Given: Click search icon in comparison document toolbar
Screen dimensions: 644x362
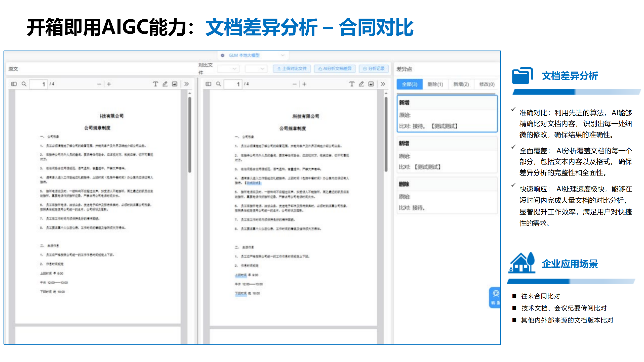Looking at the screenshot, I should (218, 84).
